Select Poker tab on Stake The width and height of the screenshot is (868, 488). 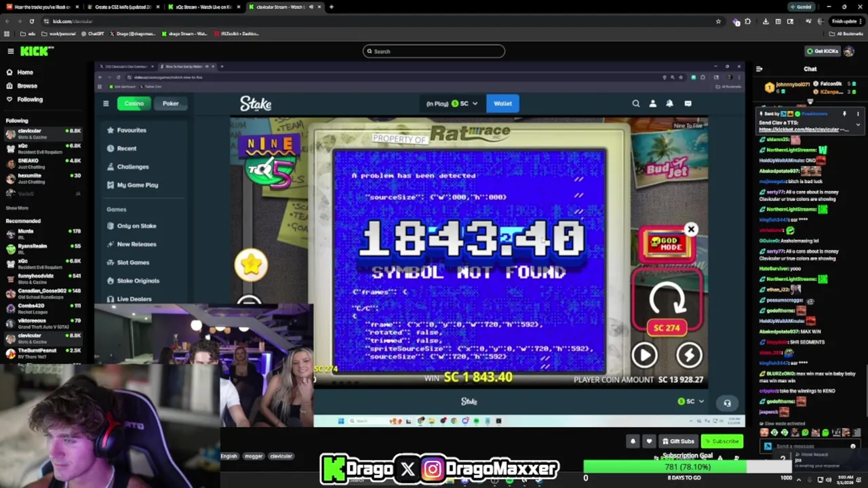[x=170, y=104]
